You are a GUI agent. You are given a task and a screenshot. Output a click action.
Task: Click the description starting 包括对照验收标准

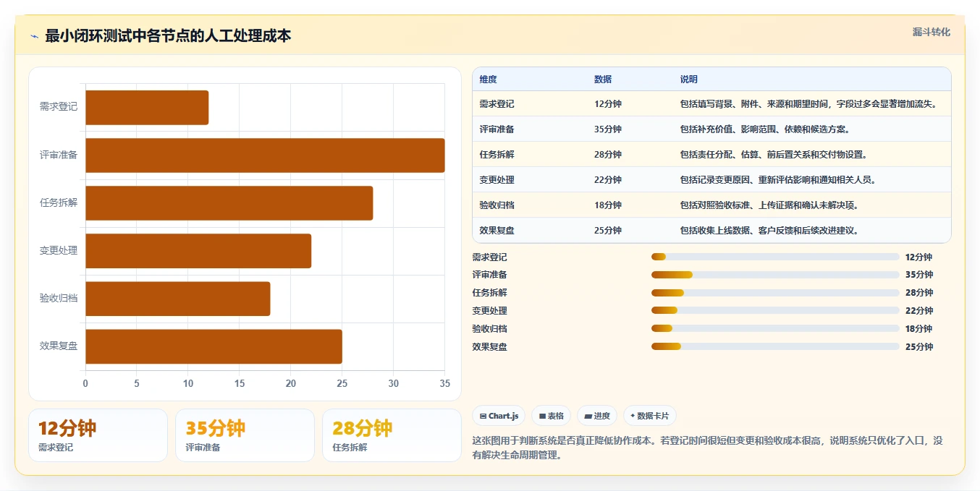click(769, 205)
